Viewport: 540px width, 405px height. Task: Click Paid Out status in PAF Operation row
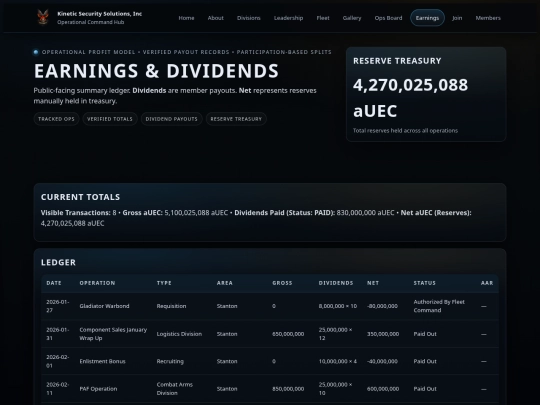coord(425,389)
